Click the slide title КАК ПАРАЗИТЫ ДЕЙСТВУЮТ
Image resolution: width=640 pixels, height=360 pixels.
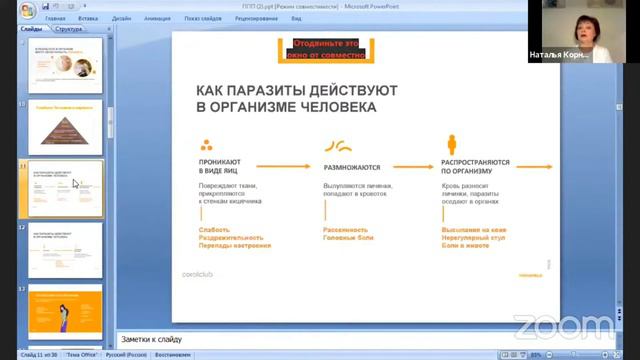(297, 99)
